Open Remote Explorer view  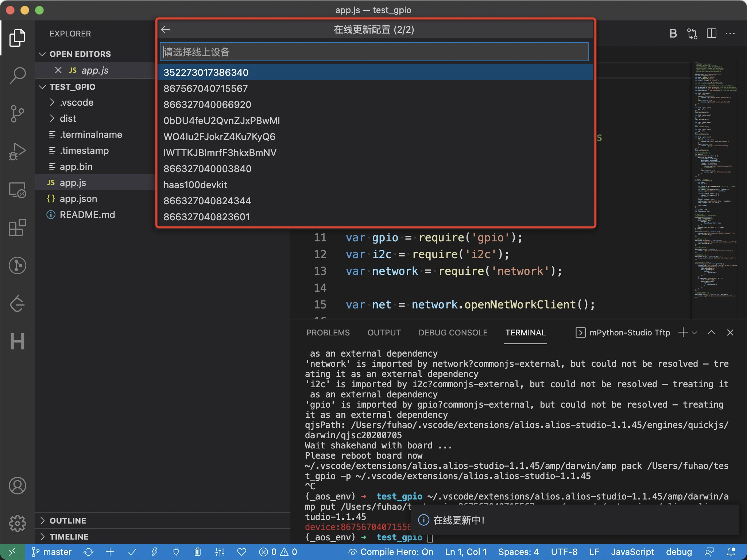point(17,190)
